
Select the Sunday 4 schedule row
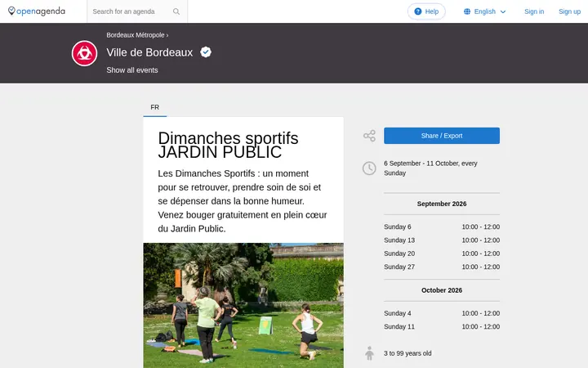(441, 313)
